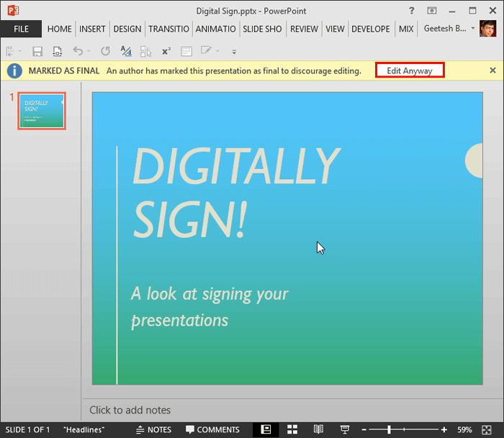Viewport: 504px width, 438px height.
Task: Expand the ink/pen icon dropdown arrow
Action: 217,51
